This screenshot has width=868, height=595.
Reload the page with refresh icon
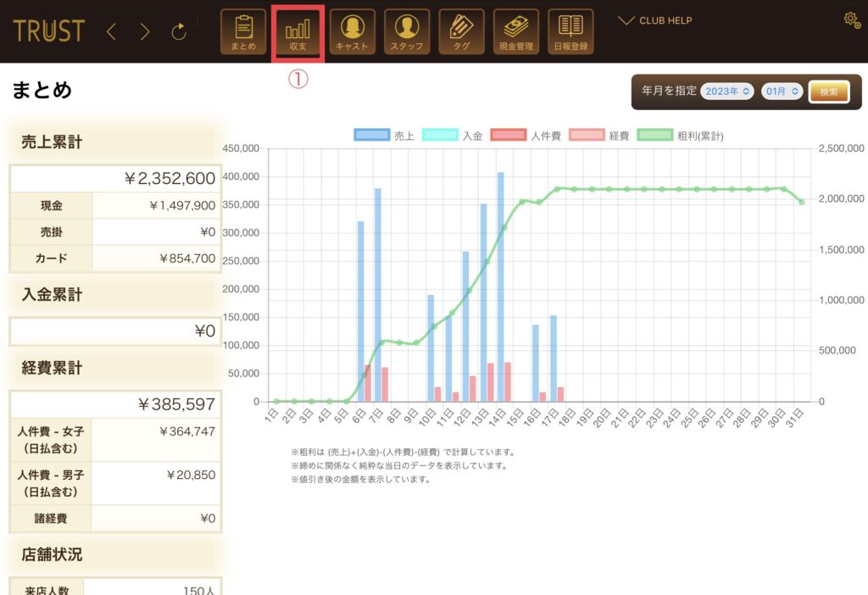179,31
